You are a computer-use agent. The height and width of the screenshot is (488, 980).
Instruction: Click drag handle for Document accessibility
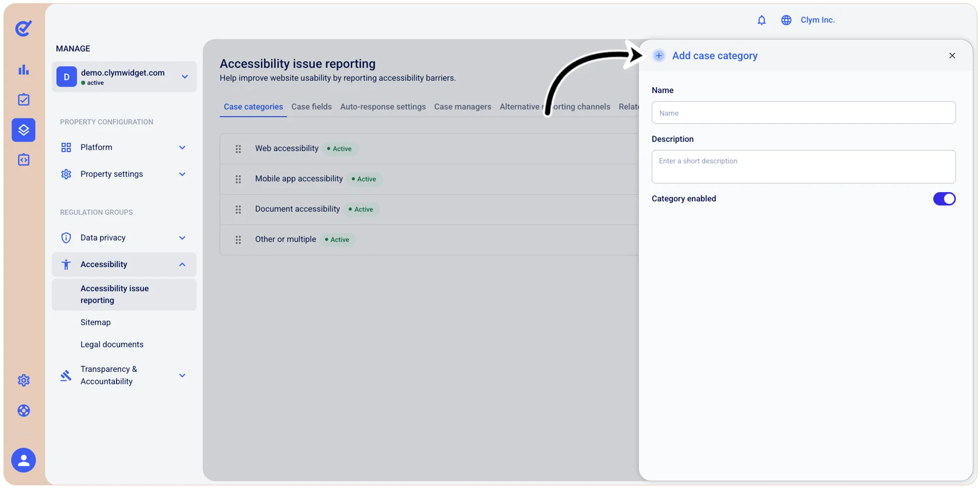coord(238,210)
